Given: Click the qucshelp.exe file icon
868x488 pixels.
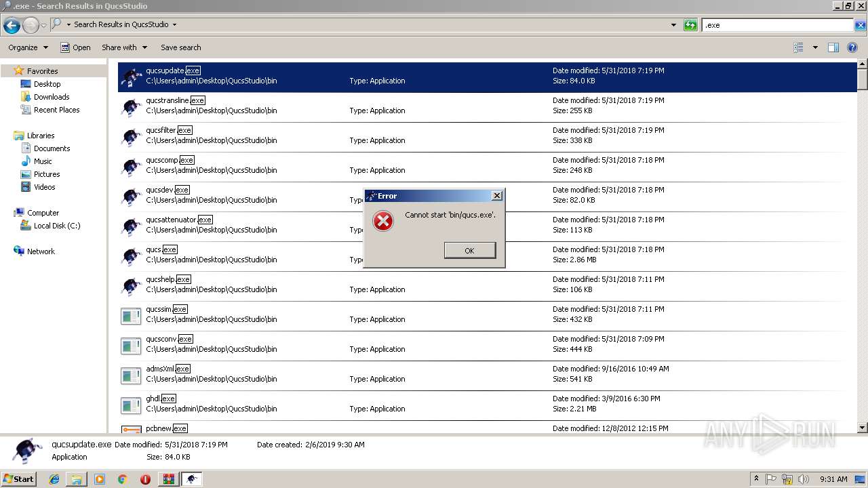Looking at the screenshot, I should [x=131, y=286].
